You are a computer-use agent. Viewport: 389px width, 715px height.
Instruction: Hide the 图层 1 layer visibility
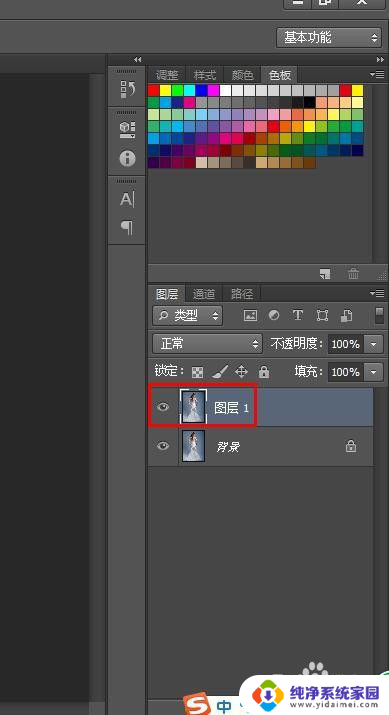click(x=163, y=407)
